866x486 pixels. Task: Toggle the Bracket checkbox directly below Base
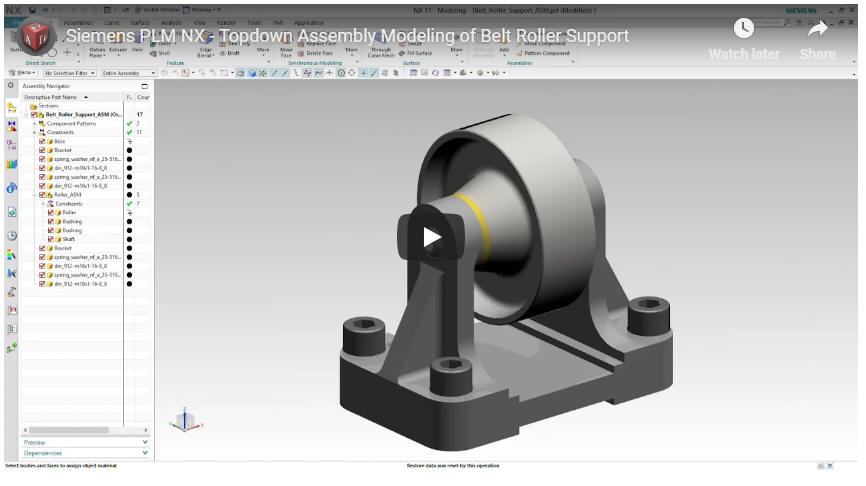point(42,150)
